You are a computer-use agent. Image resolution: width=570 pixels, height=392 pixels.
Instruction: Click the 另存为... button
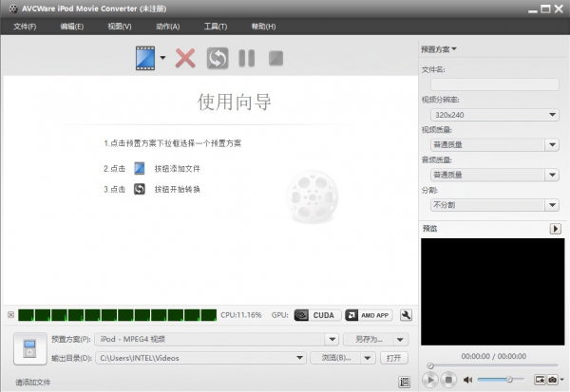(369, 339)
